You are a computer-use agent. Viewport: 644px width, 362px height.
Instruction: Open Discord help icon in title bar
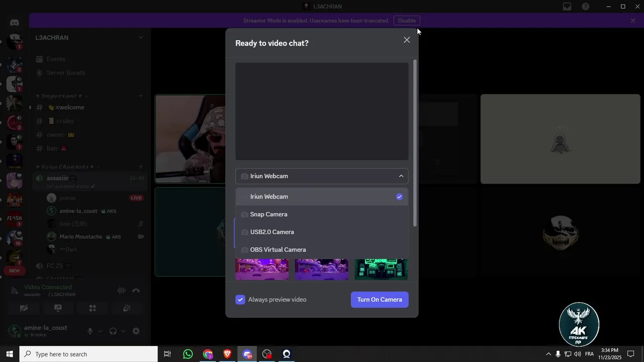586,7
